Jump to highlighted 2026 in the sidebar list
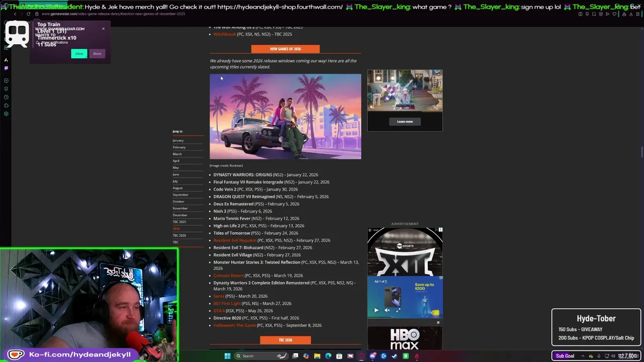This screenshot has height=362, width=644. point(176,229)
